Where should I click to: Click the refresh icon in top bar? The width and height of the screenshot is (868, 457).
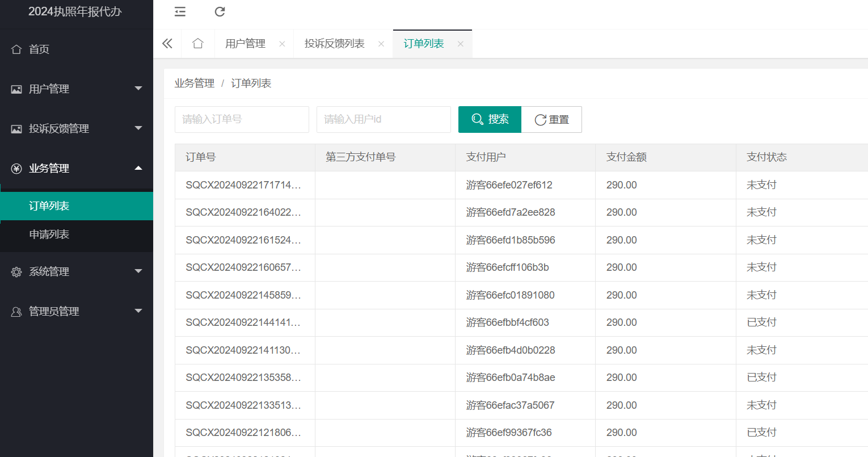(220, 12)
